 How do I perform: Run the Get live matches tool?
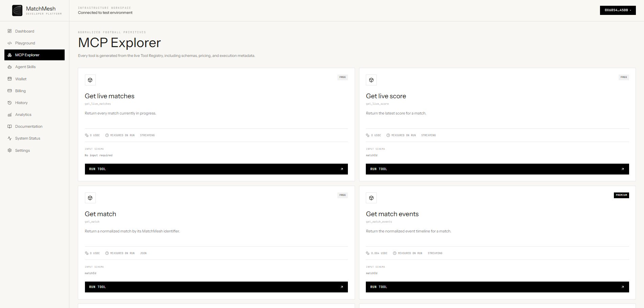tap(216, 169)
